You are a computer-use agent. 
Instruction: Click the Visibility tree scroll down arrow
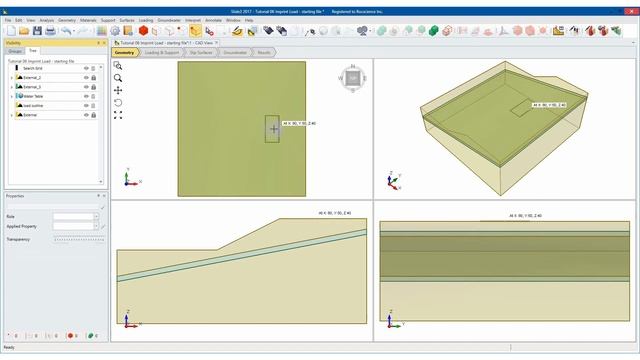coord(101,182)
